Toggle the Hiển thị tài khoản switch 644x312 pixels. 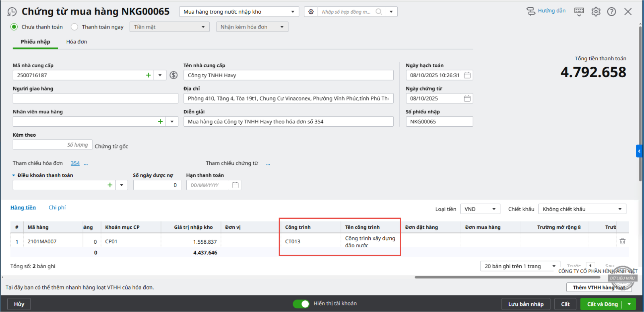301,304
